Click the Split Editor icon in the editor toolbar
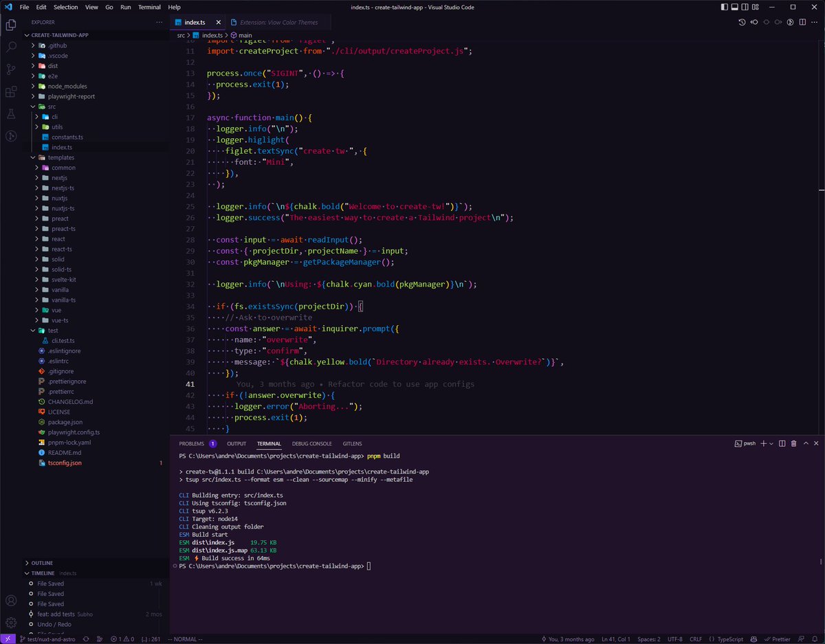825x644 pixels. click(802, 22)
